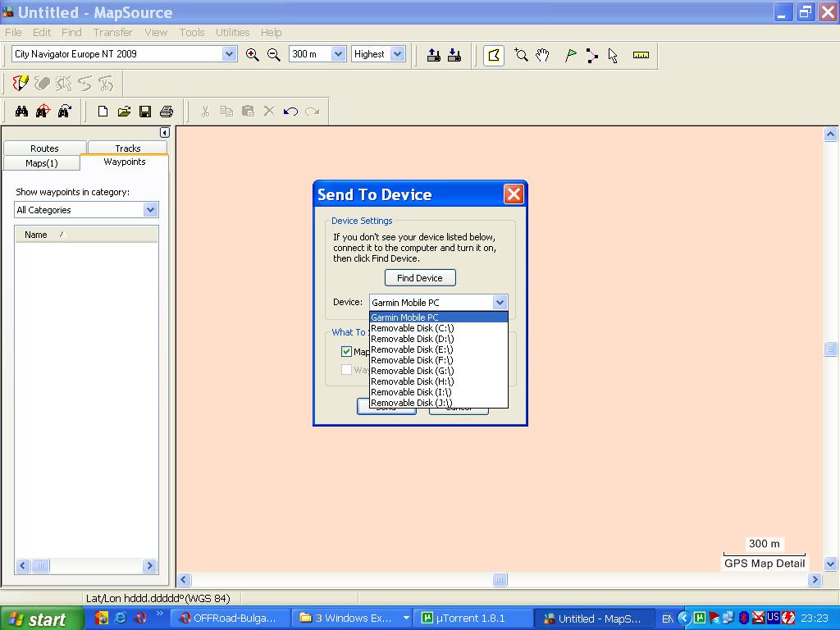Toggle the Maps checkbox in the dialog
Viewport: 840px width, 630px height.
pyautogui.click(x=346, y=351)
